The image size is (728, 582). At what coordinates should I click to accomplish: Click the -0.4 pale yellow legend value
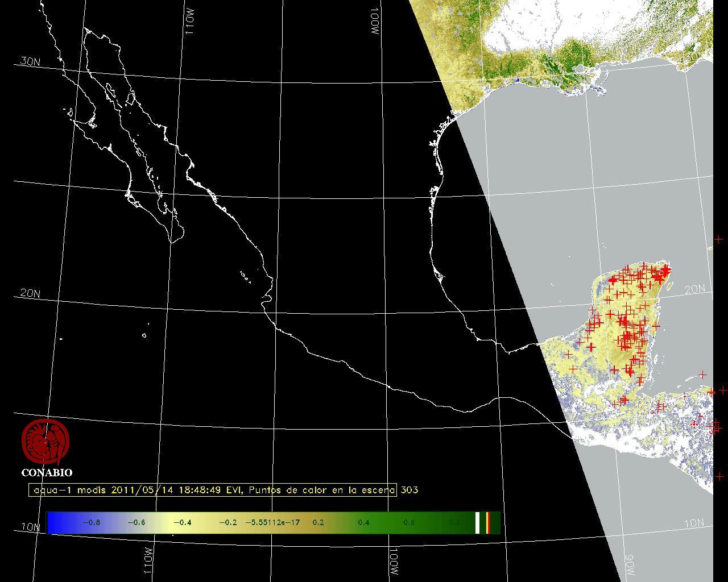tap(182, 522)
